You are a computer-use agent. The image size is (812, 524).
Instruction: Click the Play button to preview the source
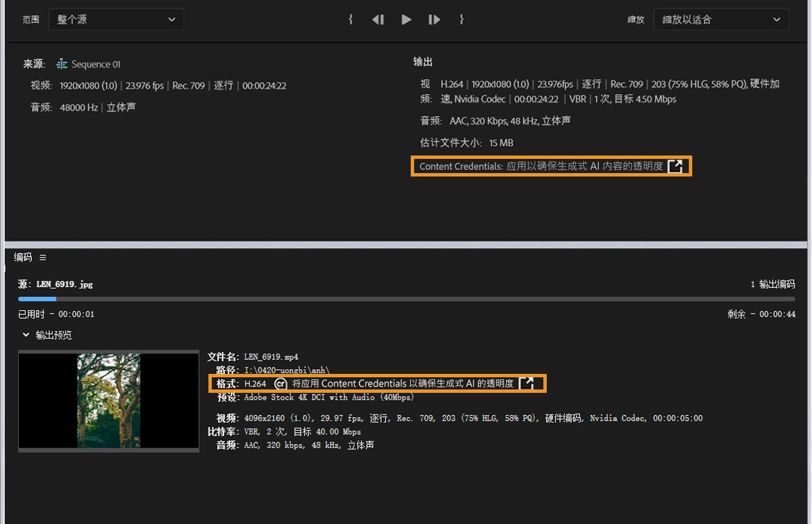(406, 20)
